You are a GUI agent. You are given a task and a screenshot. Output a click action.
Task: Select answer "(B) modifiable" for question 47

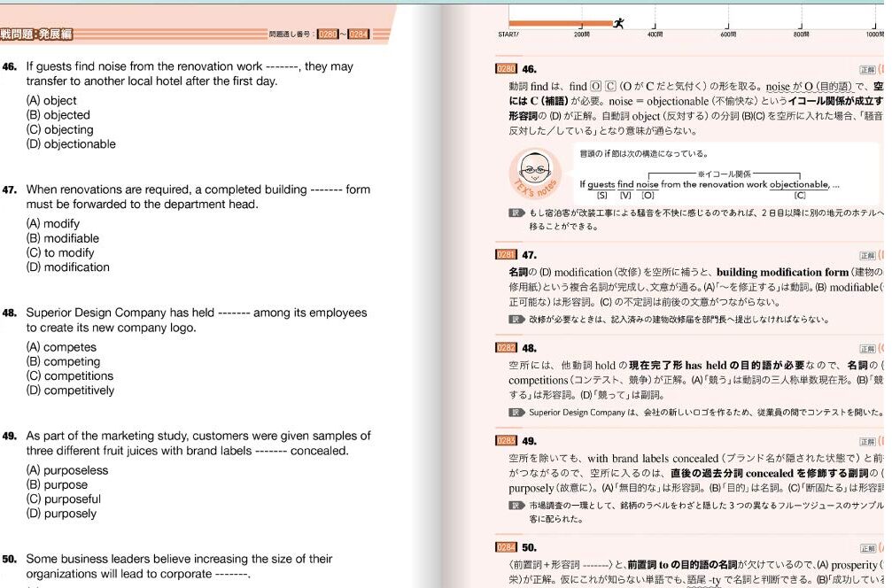tap(63, 238)
